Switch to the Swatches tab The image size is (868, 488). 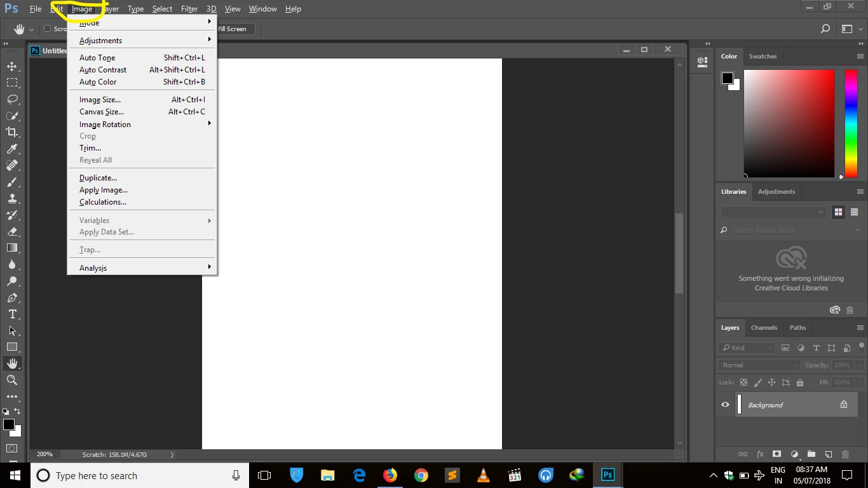tap(763, 57)
